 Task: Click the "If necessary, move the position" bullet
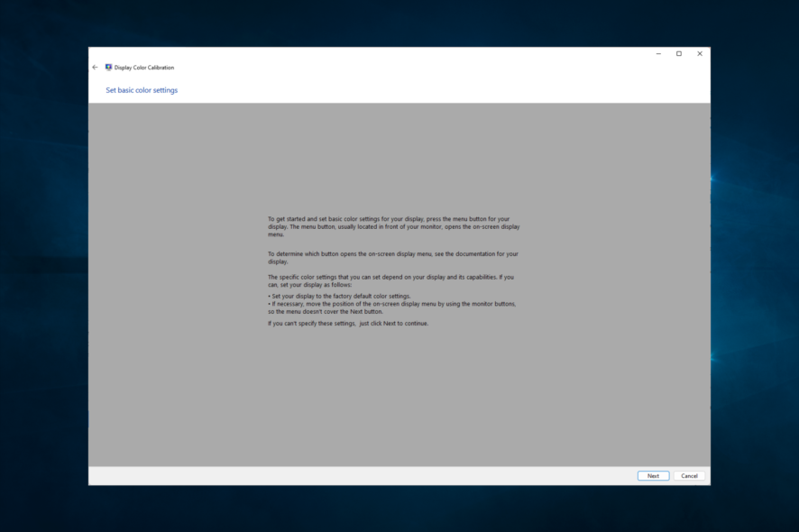(392, 307)
